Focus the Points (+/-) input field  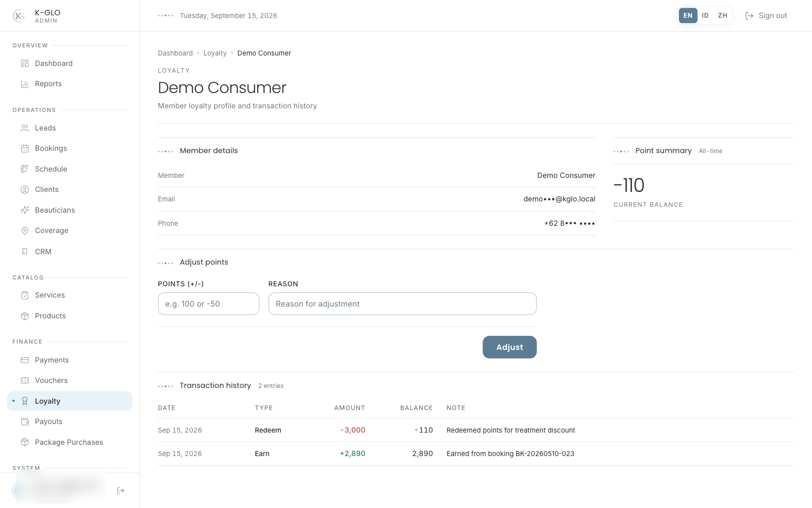coord(208,304)
